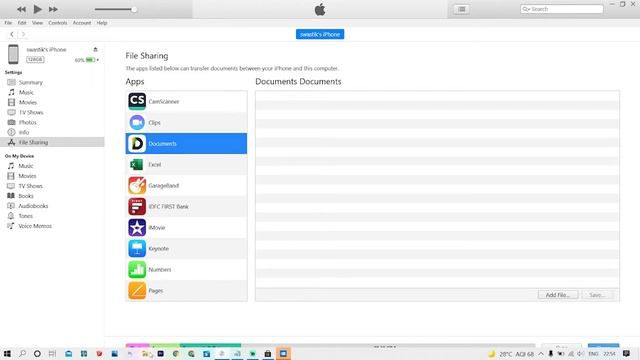Click the ENG language indicator
Screen dimensions: 640x360
(x=593, y=353)
